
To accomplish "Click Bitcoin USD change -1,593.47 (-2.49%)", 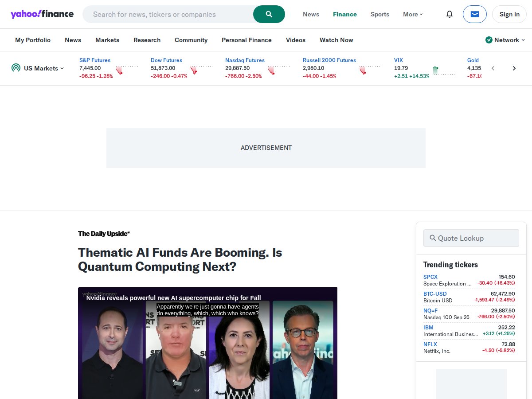I will tap(494, 300).
